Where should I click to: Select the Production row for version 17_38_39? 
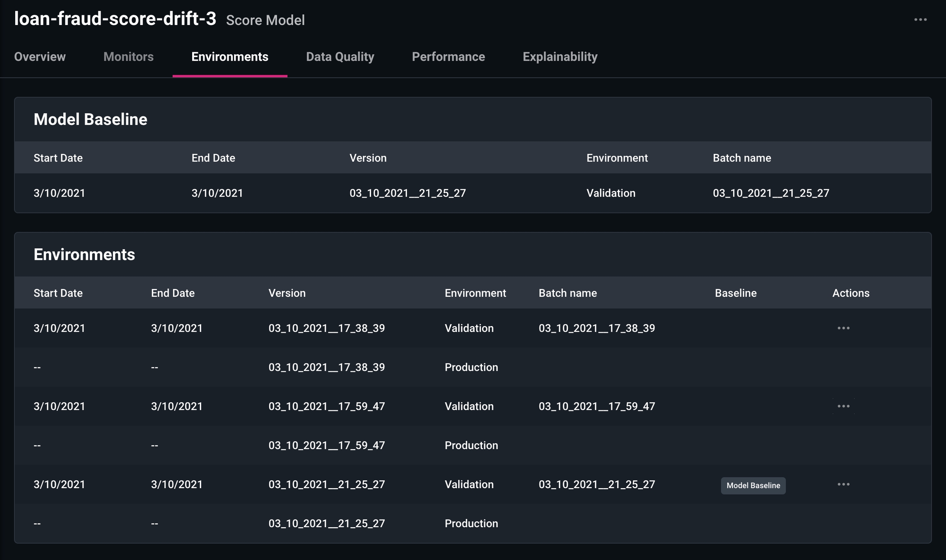pyautogui.click(x=471, y=367)
